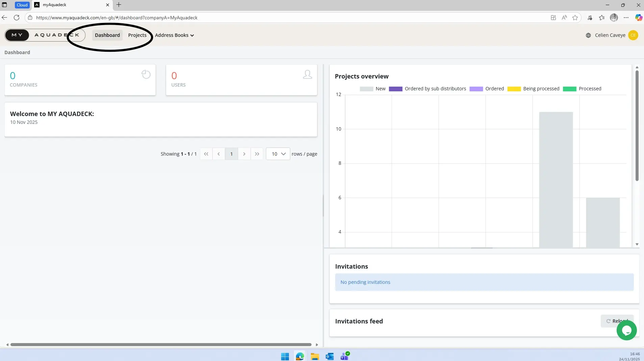Screen dimensions: 644x361
Task: Open the rows per page dropdown
Action: point(278,154)
